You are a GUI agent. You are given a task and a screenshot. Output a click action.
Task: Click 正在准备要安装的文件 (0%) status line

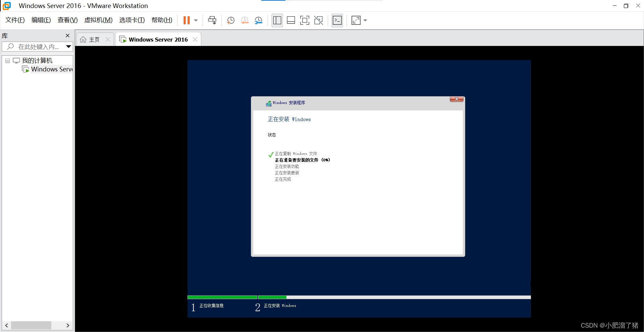point(303,160)
